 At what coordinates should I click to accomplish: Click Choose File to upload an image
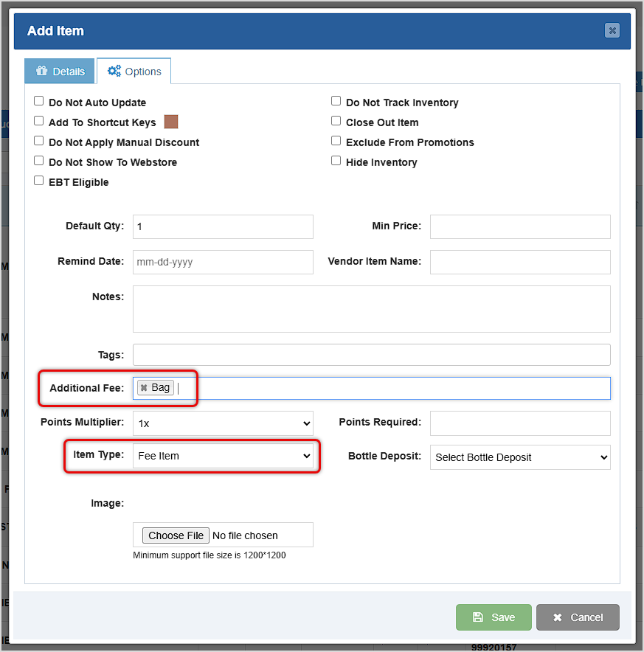click(x=176, y=535)
